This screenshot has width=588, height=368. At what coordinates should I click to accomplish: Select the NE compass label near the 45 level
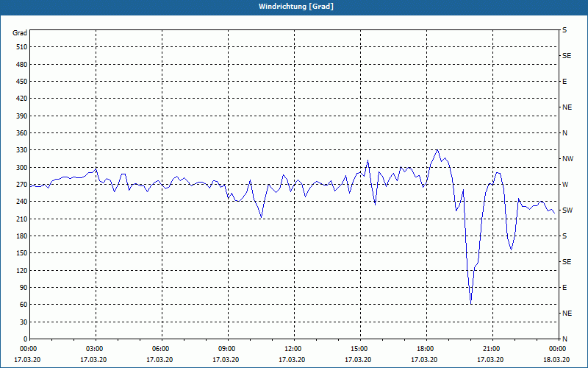click(x=567, y=314)
